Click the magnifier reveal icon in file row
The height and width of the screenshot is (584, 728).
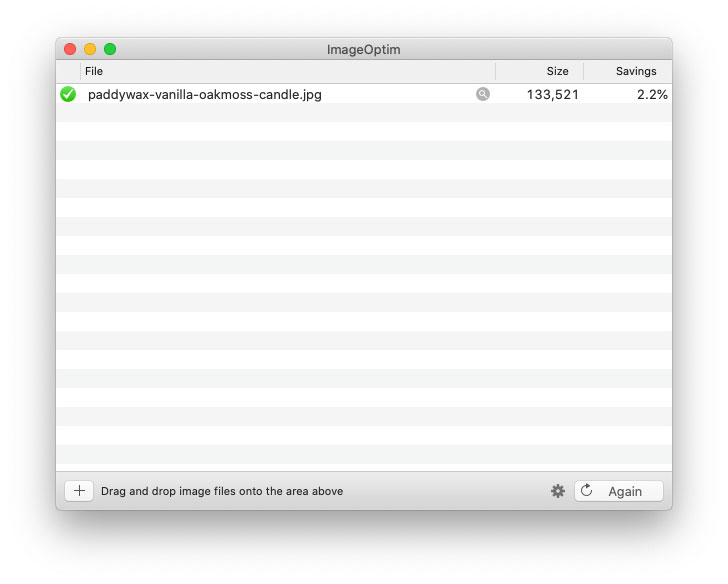pos(482,94)
